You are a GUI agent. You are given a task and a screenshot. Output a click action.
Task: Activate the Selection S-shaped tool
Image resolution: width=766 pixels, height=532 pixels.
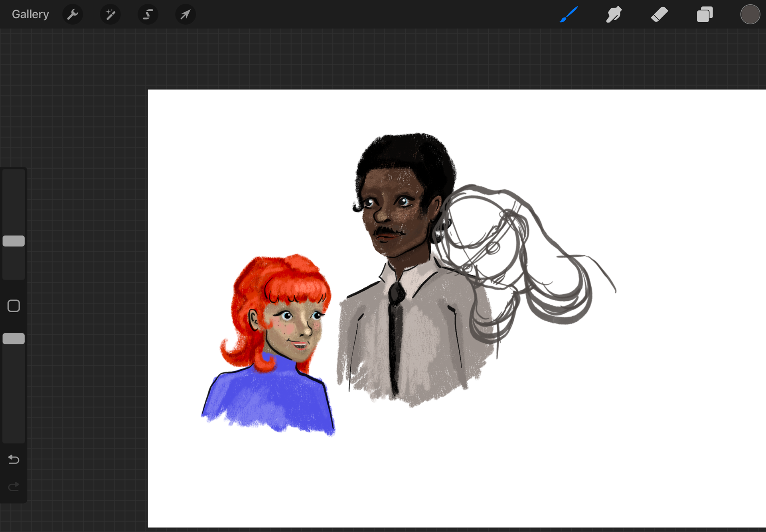tap(148, 15)
